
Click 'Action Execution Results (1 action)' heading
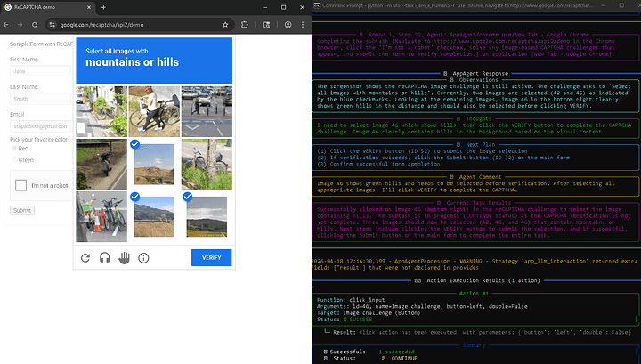[x=483, y=280]
